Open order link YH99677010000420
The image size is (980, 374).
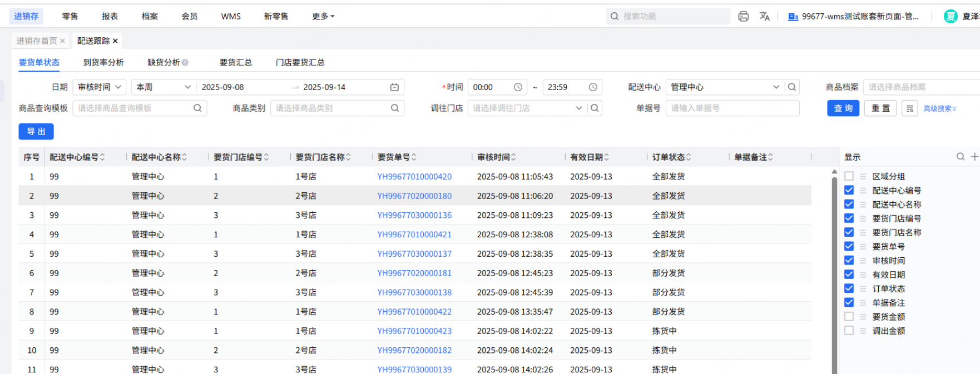(x=414, y=177)
